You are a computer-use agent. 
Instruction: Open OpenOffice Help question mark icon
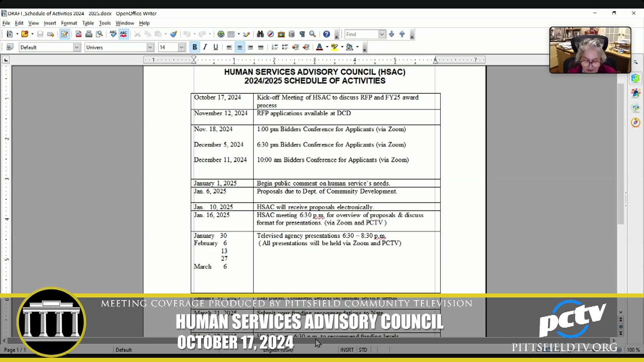pos(327,34)
